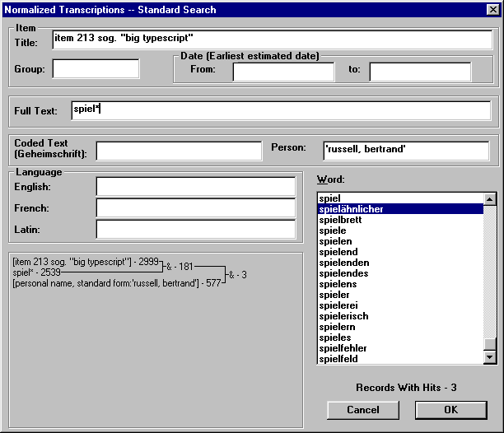Click the Latin language field
Screen dimensions: 504x433
pos(195,229)
